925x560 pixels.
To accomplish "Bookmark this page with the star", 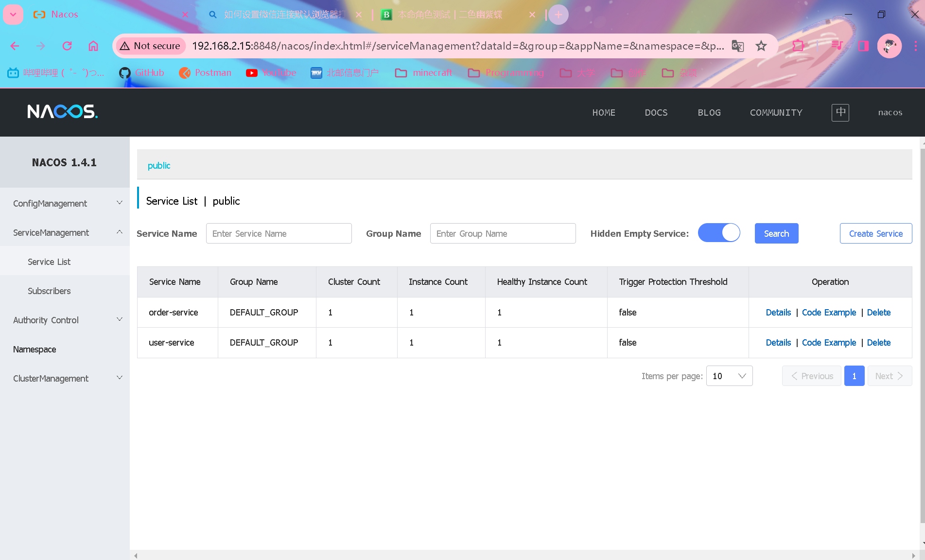I will pos(761,46).
